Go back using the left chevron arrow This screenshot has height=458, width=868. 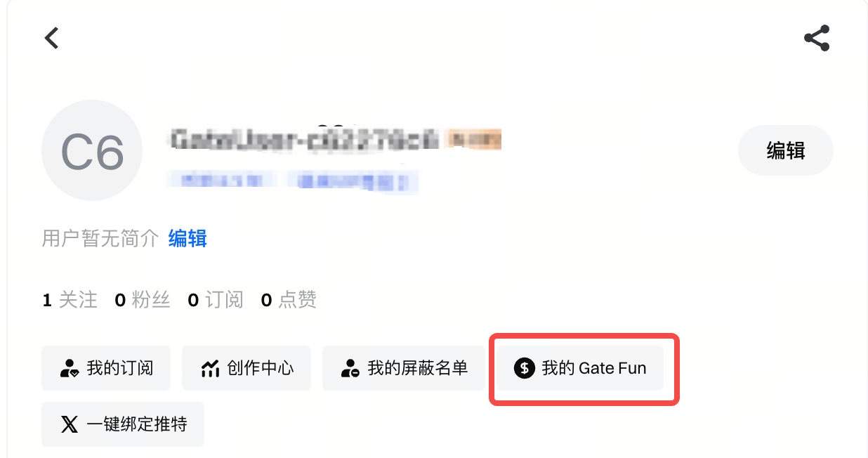(51, 37)
